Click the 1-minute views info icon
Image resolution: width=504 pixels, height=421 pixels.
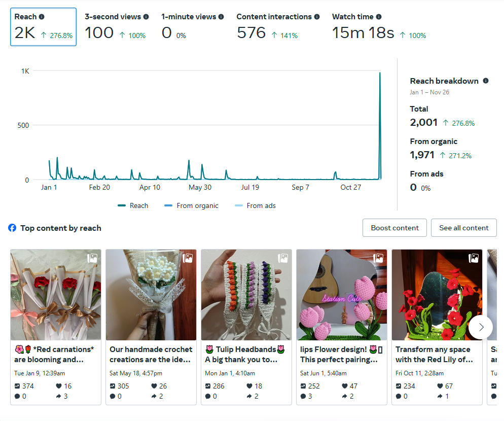pos(221,17)
